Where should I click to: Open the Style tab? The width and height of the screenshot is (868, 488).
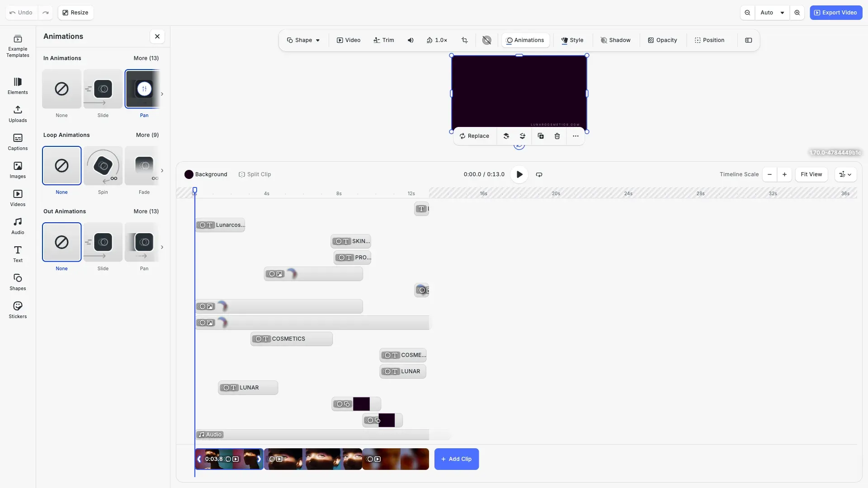(x=571, y=40)
